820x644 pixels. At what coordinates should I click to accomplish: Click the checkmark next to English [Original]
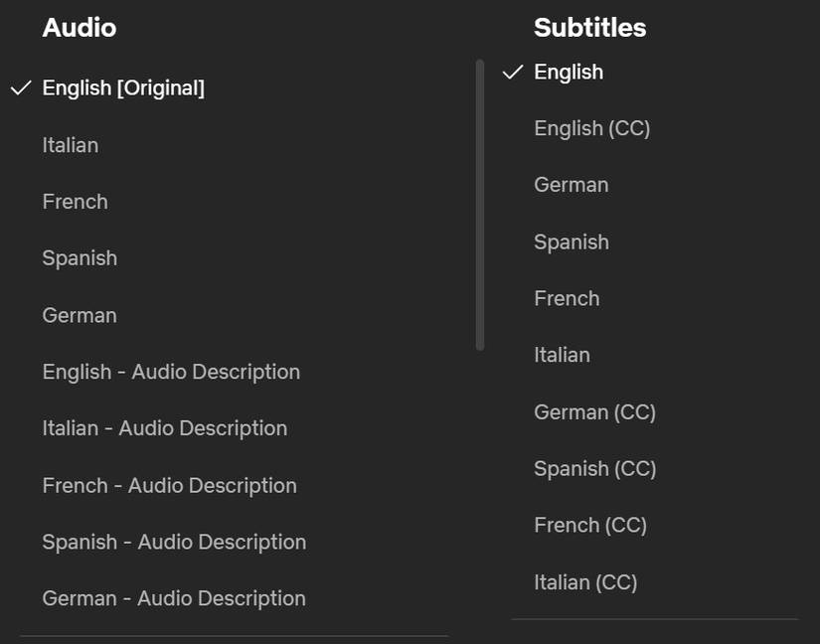(x=19, y=87)
